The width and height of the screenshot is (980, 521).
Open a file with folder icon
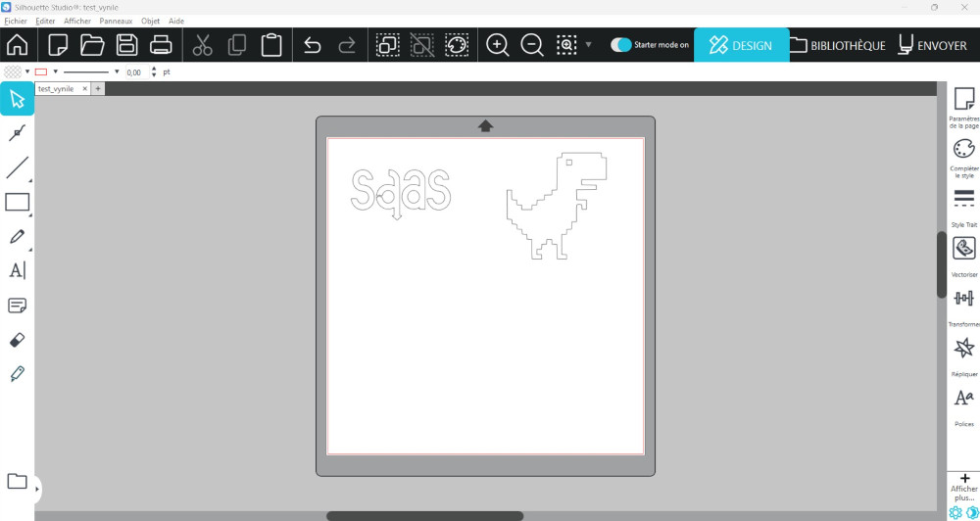coord(92,45)
